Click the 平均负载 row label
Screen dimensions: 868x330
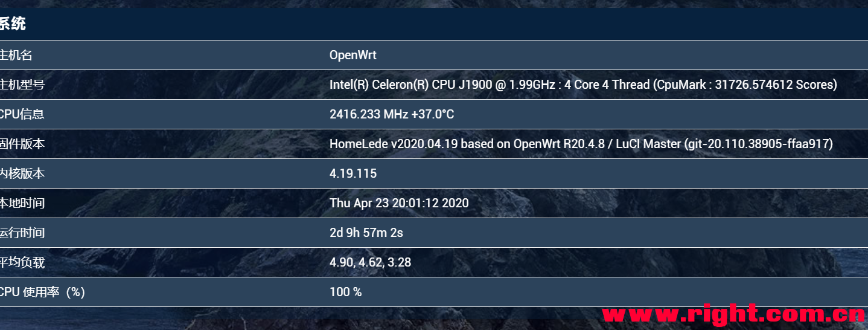[x=22, y=262]
